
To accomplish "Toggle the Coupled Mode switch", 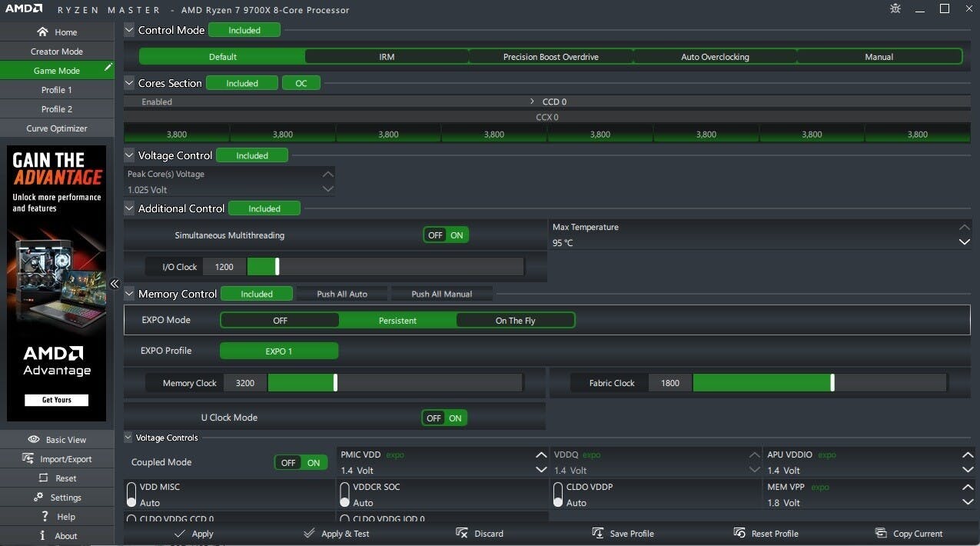I will tap(301, 463).
